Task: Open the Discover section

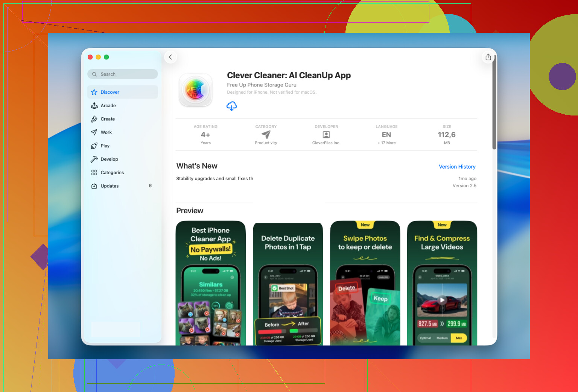Action: tap(123, 92)
